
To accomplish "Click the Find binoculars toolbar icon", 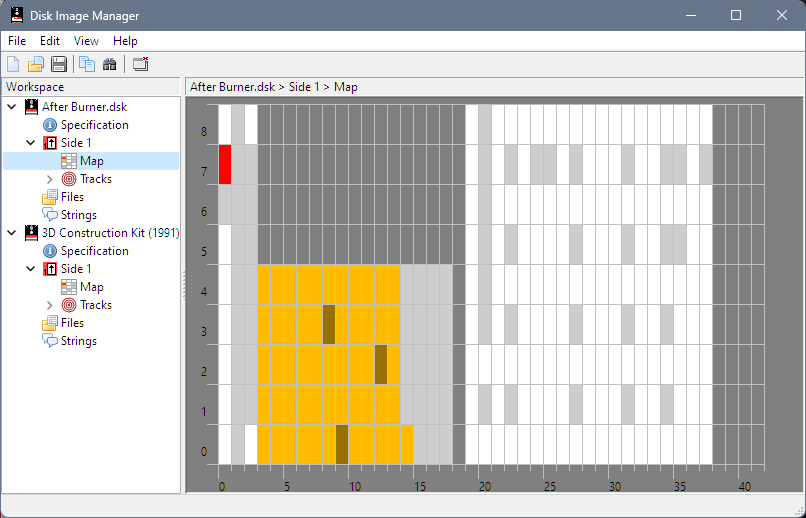I will click(x=109, y=64).
